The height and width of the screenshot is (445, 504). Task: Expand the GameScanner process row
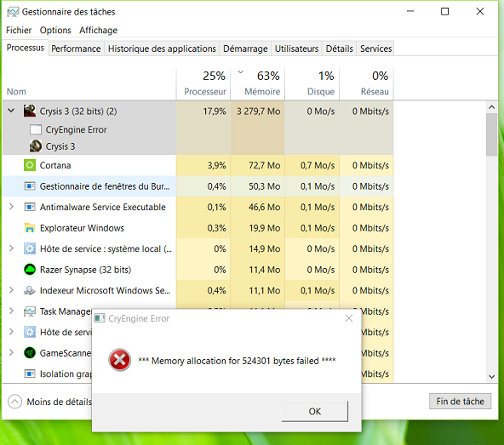[11, 353]
